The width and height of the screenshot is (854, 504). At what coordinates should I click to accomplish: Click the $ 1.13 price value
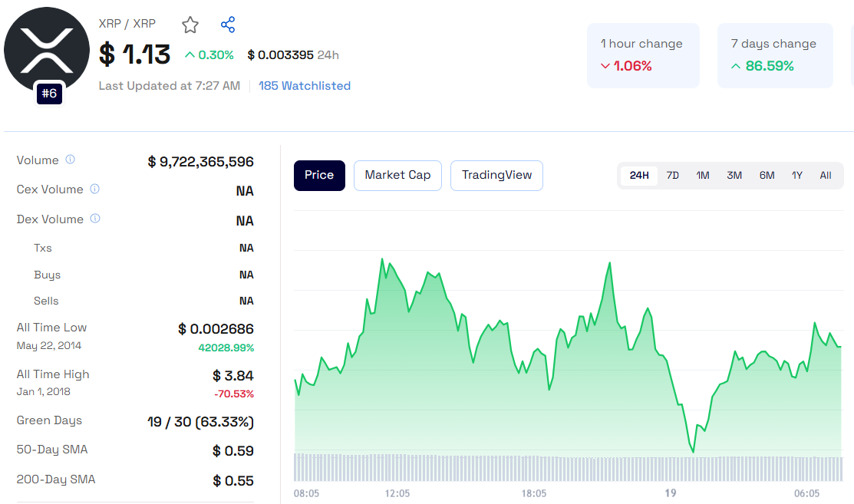(134, 54)
